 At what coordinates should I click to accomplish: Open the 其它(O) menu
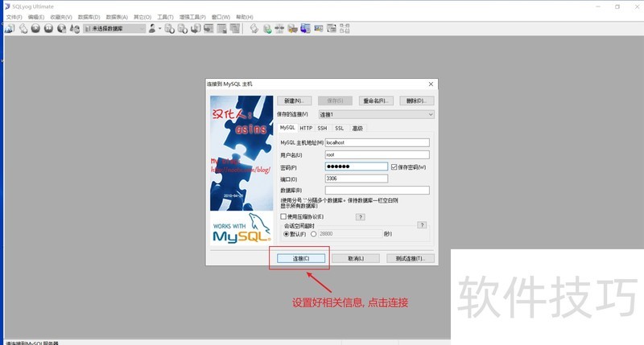[142, 17]
